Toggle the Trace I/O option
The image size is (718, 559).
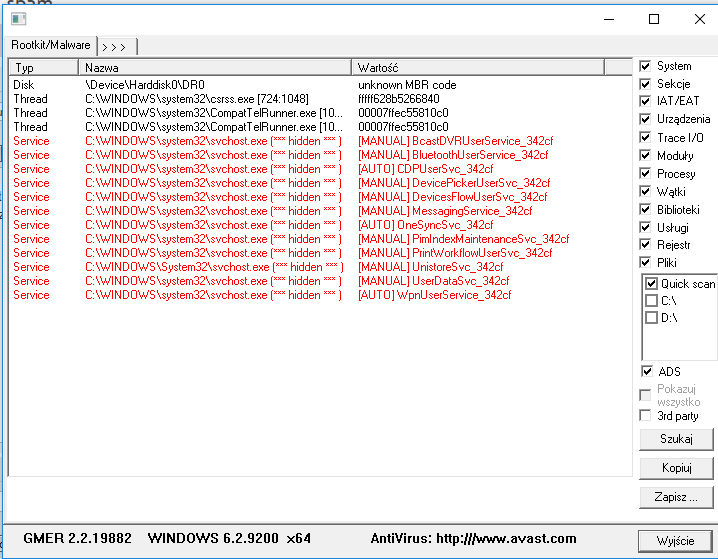[x=646, y=137]
